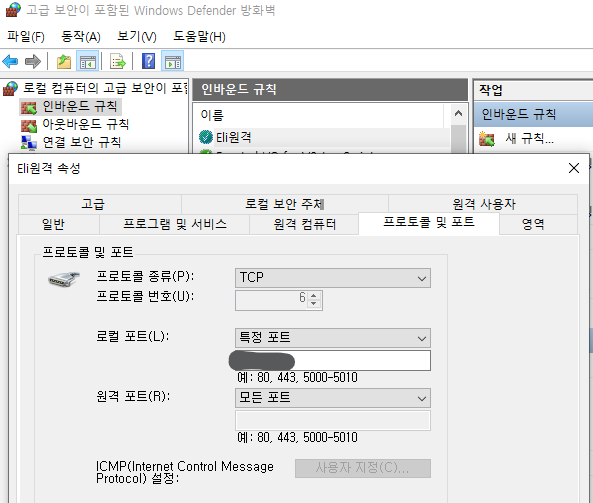Switch to the 영역 tab
The image size is (593, 503).
click(x=539, y=224)
